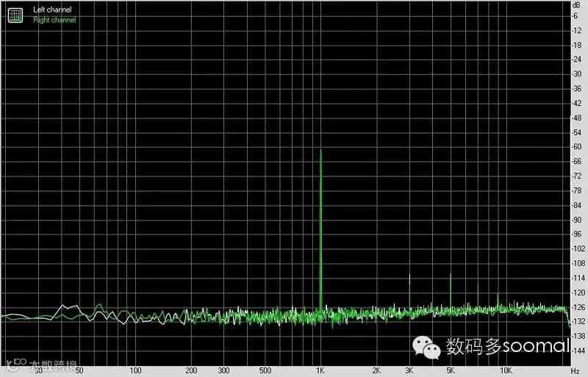Viewport: 588px width, 377px height.
Task: Click the "-90" dB axis value
Action: 576,220
